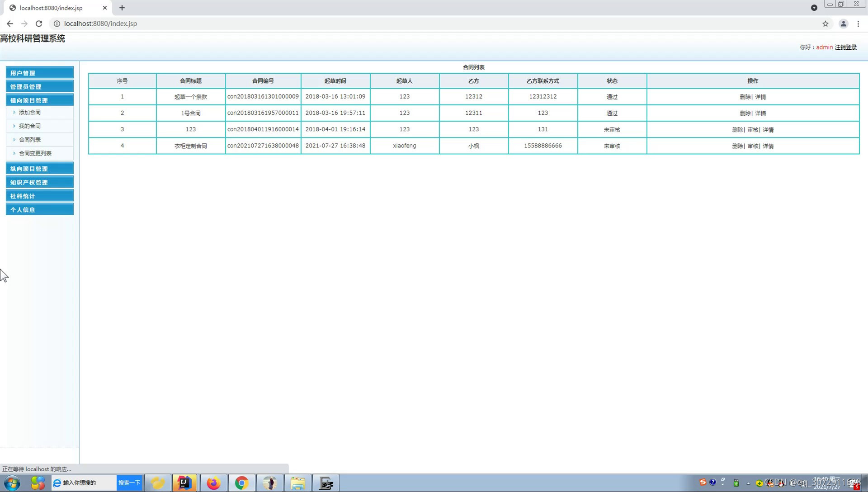Click the browser Forward arrow
Image resolution: width=868 pixels, height=492 pixels.
(x=24, y=24)
